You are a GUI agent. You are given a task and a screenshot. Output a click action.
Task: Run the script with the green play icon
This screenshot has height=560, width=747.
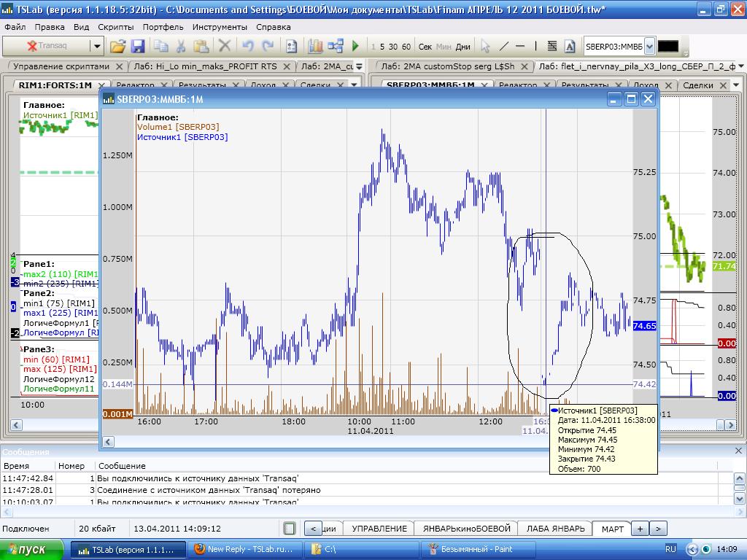point(355,46)
